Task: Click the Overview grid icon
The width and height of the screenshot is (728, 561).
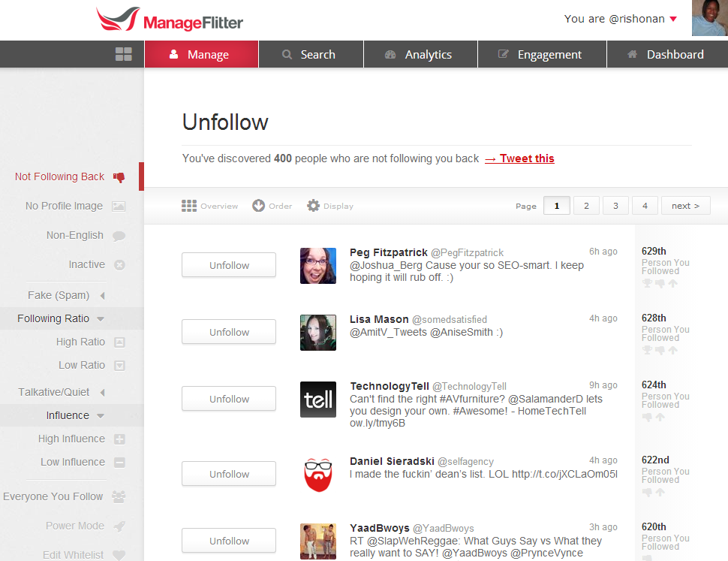Action: pos(189,206)
